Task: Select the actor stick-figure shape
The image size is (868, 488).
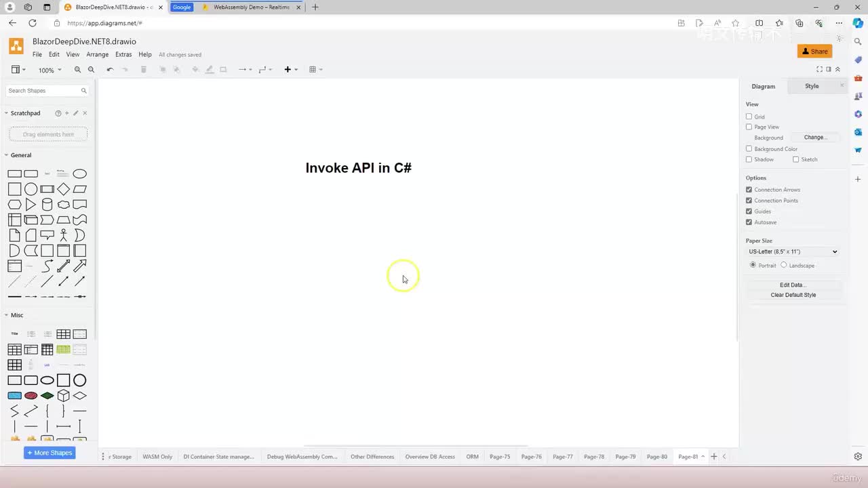Action: coord(63,235)
